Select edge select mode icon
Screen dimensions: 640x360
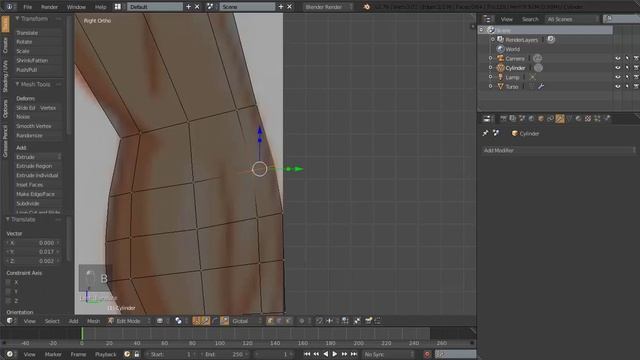(279, 321)
